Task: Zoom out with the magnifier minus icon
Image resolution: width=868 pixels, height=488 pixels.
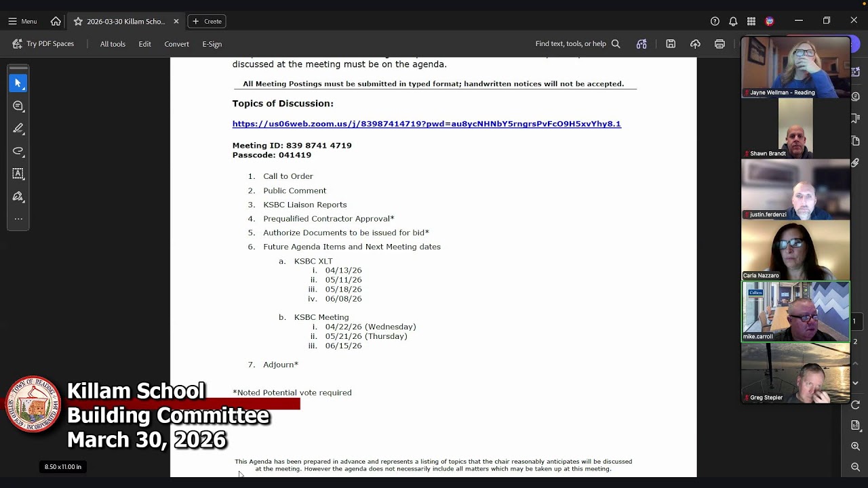Action: click(855, 467)
